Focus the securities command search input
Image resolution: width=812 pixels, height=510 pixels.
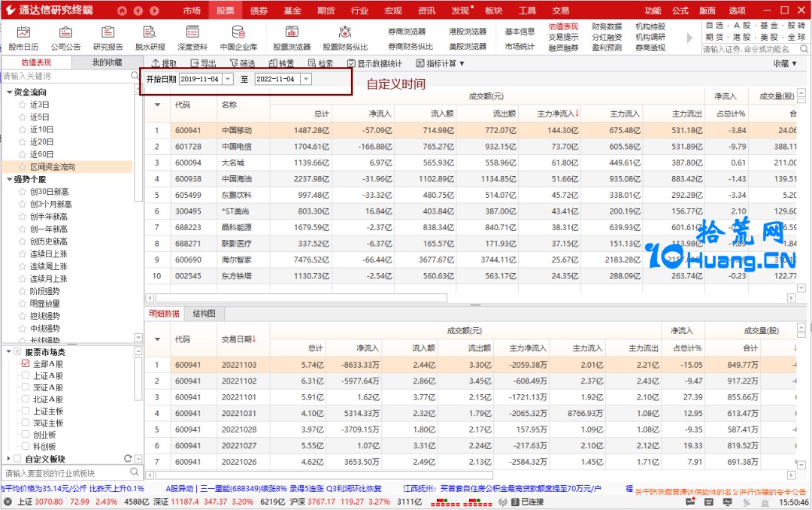click(750, 49)
